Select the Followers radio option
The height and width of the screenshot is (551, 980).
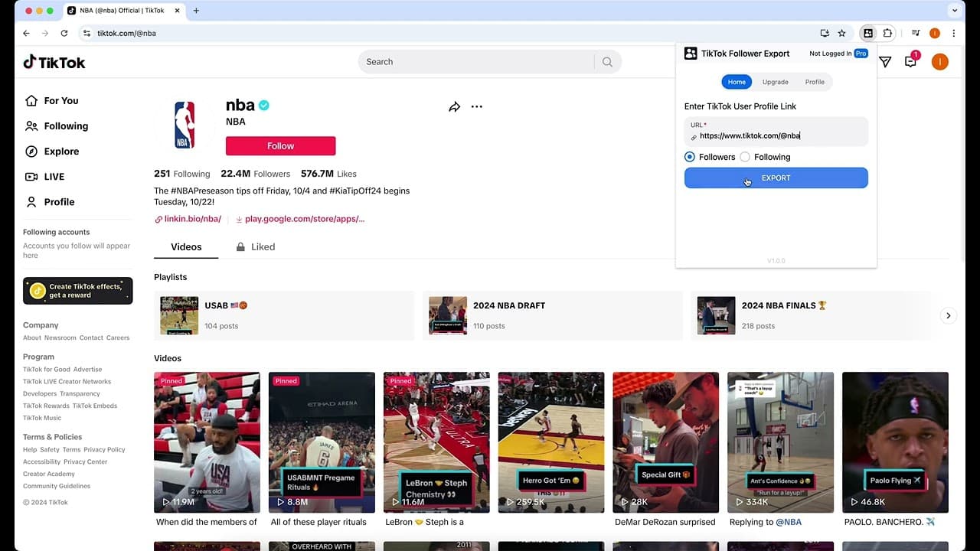tap(690, 157)
